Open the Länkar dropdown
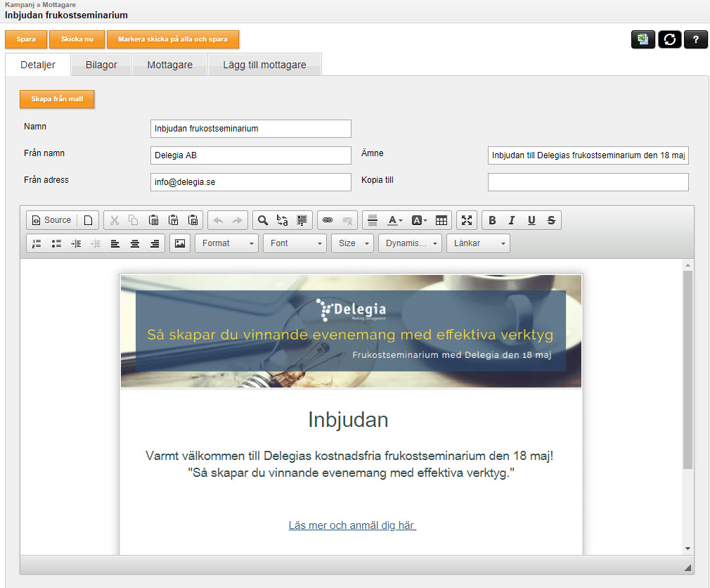Image resolution: width=710 pixels, height=588 pixels. pyautogui.click(x=478, y=243)
